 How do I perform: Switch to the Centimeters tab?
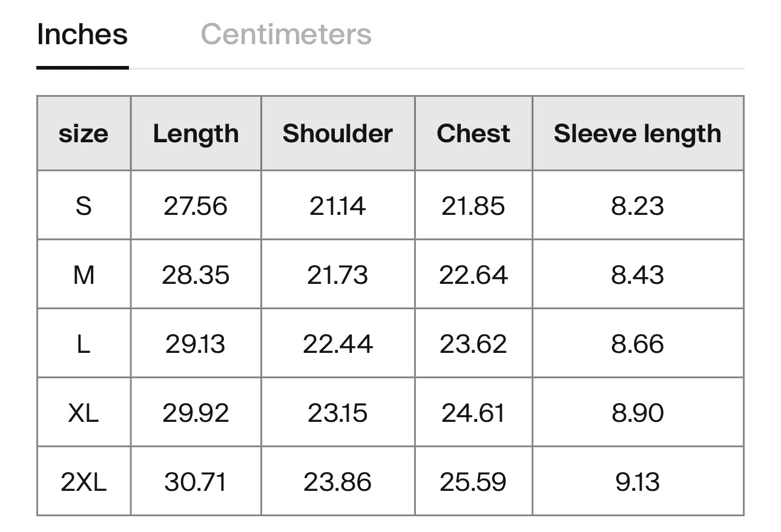click(x=286, y=34)
